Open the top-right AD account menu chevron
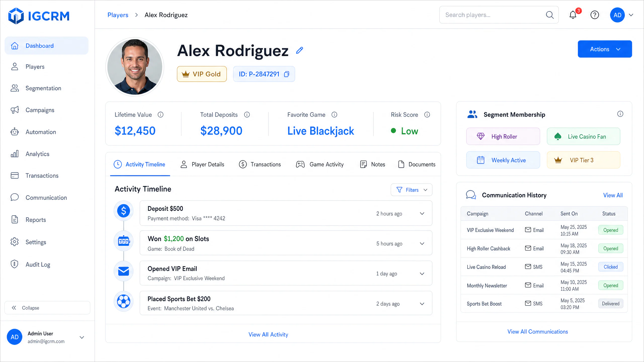644x362 pixels. [x=631, y=15]
